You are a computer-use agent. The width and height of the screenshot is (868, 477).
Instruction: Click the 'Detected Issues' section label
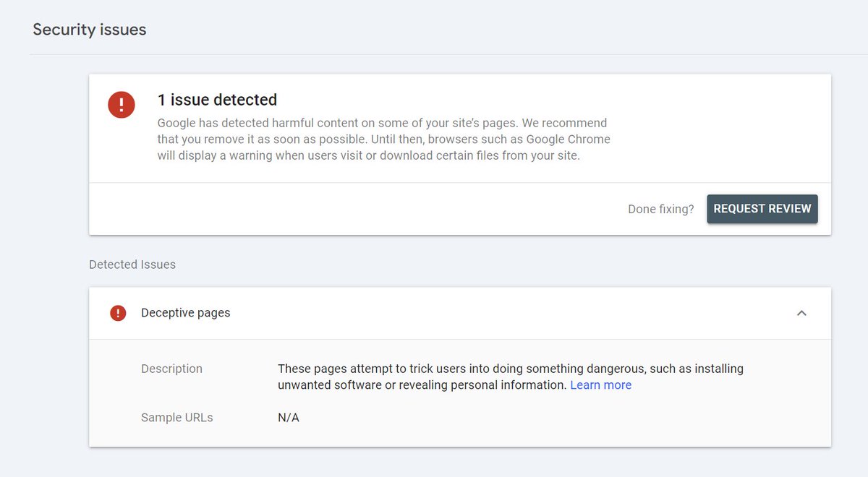pos(132,265)
